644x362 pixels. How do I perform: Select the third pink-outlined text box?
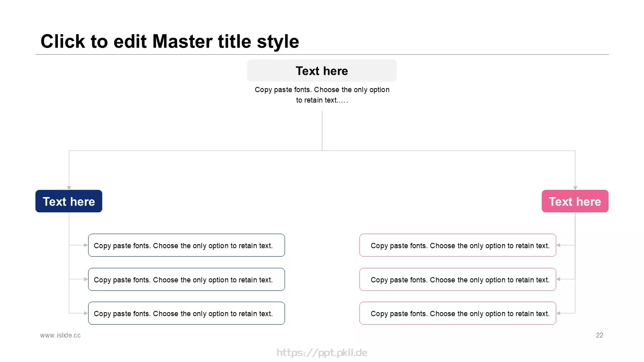458,313
